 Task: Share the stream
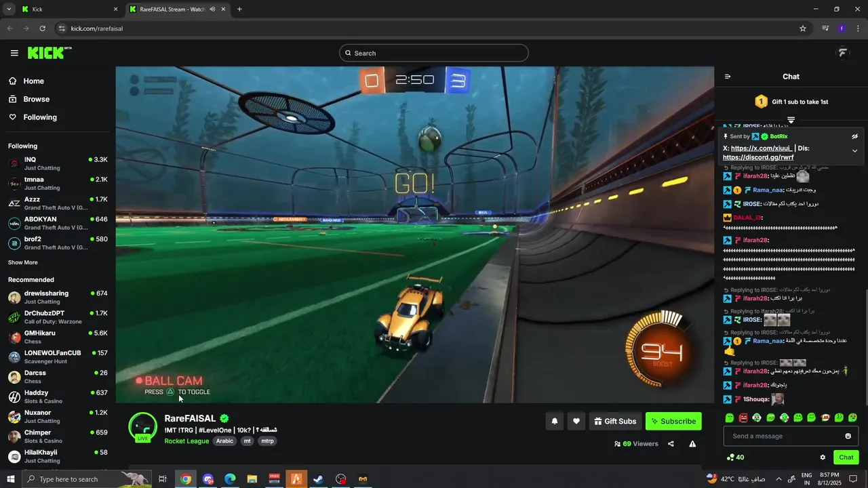pos(671,444)
